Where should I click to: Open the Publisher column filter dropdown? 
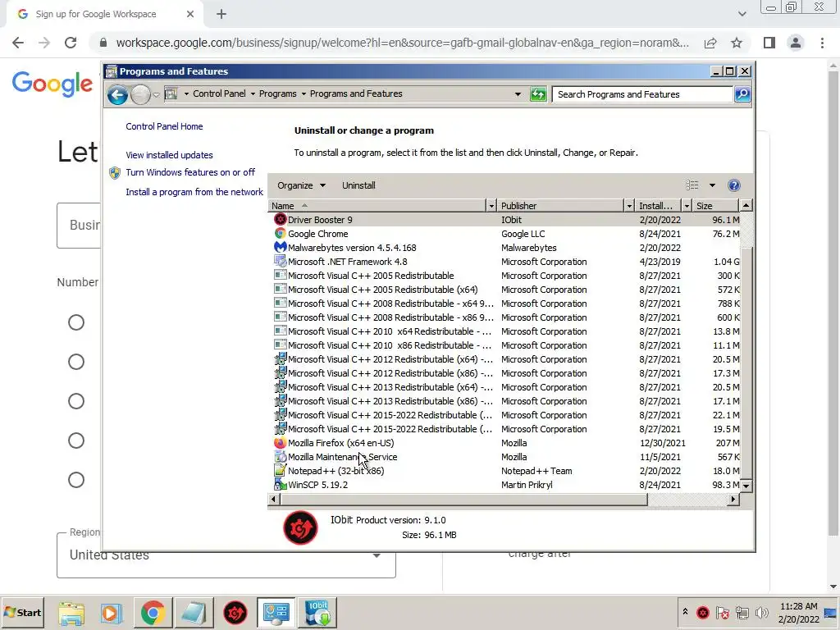click(629, 206)
